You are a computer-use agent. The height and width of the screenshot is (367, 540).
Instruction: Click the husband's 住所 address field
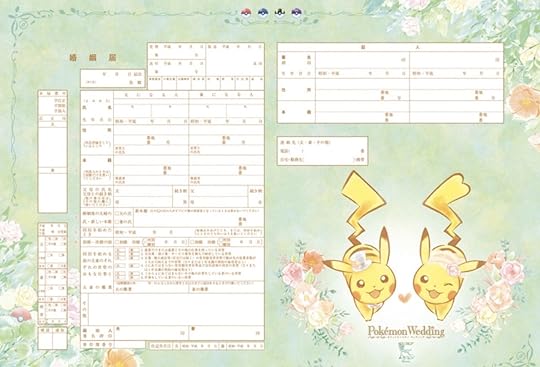151,135
